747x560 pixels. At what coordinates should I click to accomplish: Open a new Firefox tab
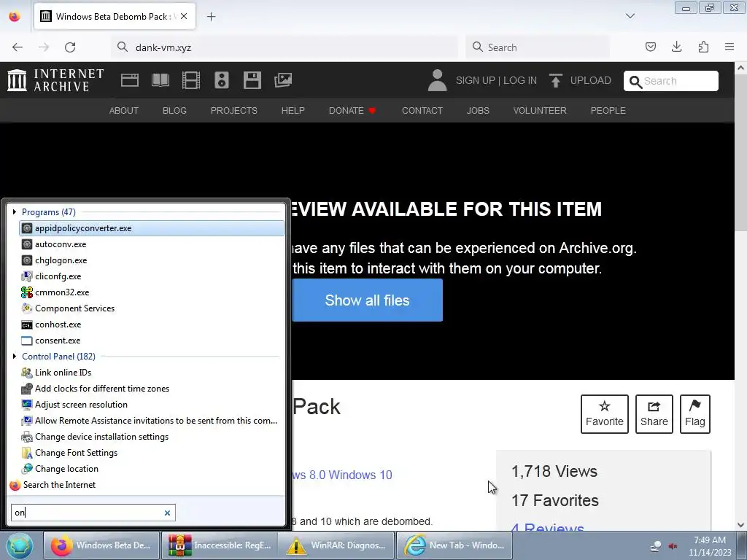click(211, 17)
